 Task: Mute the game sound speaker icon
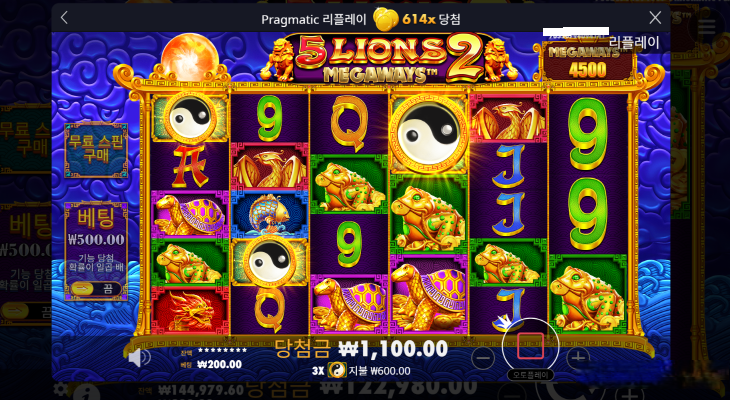tap(139, 358)
